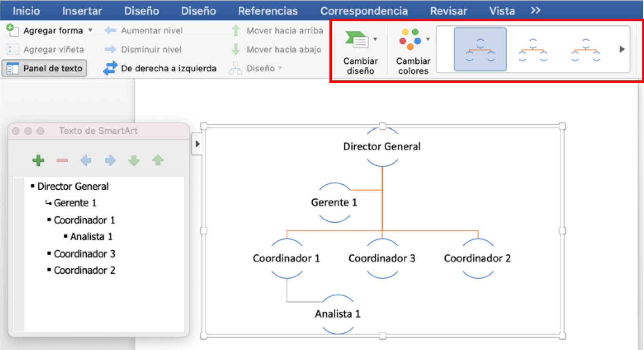Switch to the Insertar tab
Image resolution: width=644 pixels, height=350 pixels.
click(x=82, y=11)
